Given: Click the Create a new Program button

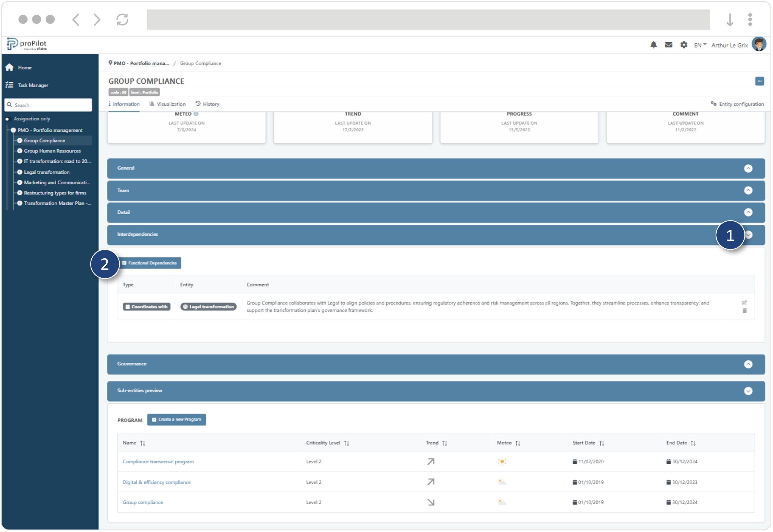Looking at the screenshot, I should pos(176,420).
